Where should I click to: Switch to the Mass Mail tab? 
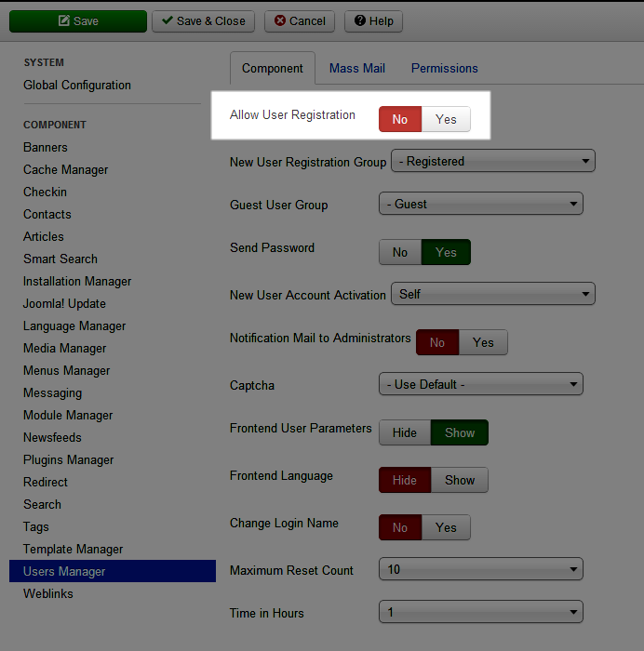pyautogui.click(x=356, y=68)
